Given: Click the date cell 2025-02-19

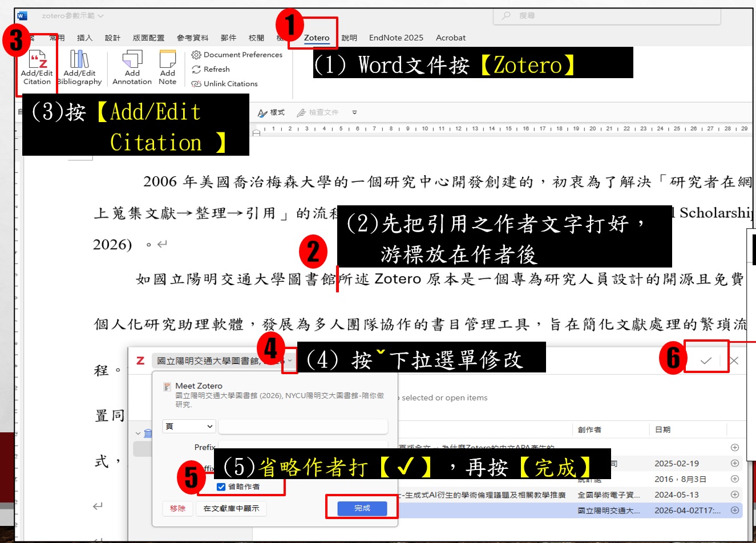Looking at the screenshot, I should [x=677, y=464].
